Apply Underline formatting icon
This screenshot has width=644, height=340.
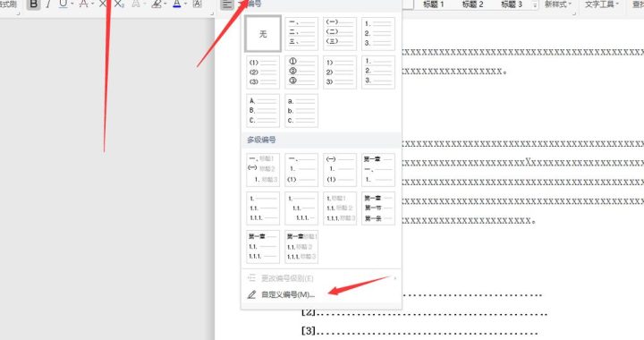point(63,4)
